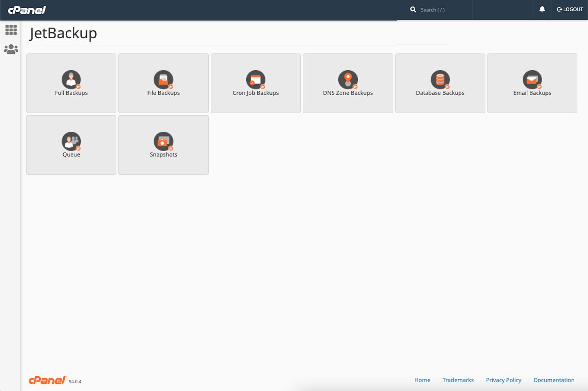
Task: Open the Privacy Policy footer link
Action: coord(504,380)
